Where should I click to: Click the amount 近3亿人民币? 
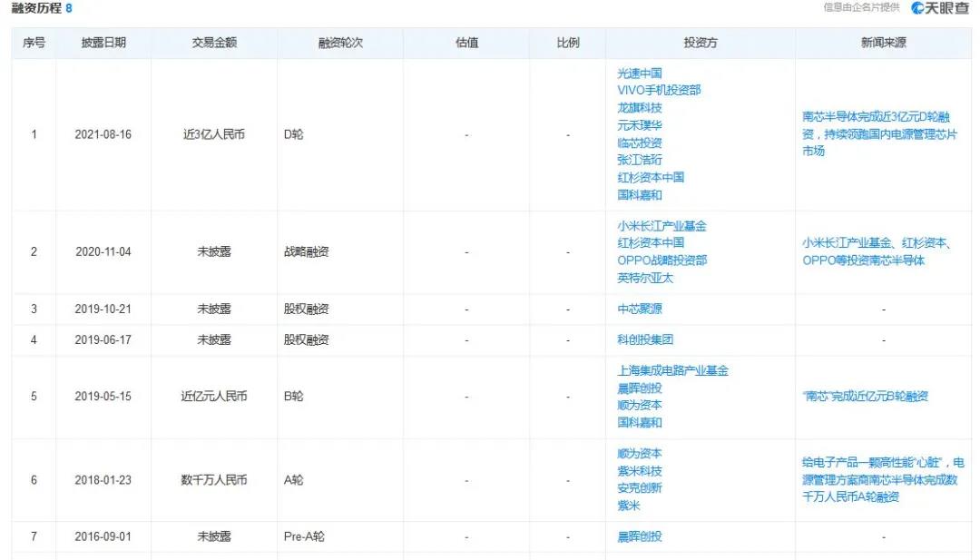[214, 134]
